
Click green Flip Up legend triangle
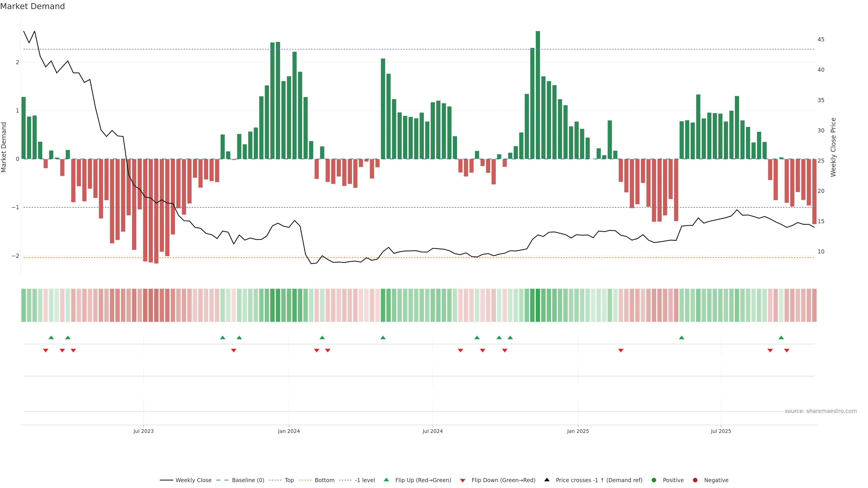tap(387, 480)
